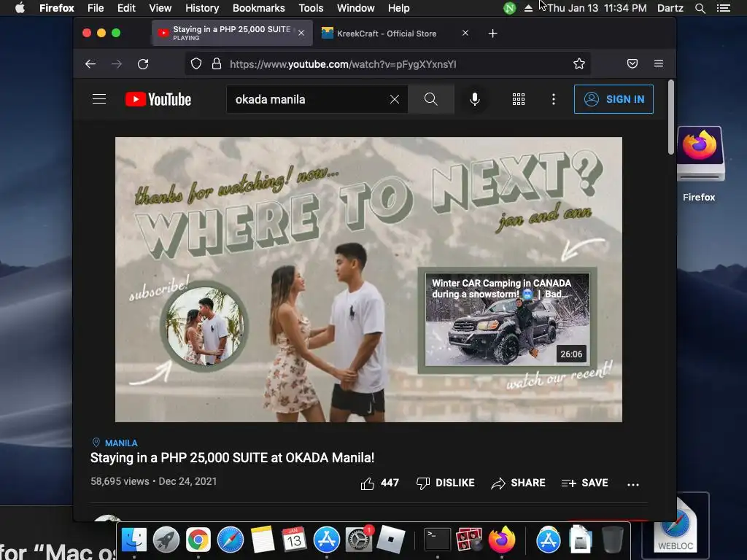Submit search with magnifier button
This screenshot has width=747, height=560.
430,99
